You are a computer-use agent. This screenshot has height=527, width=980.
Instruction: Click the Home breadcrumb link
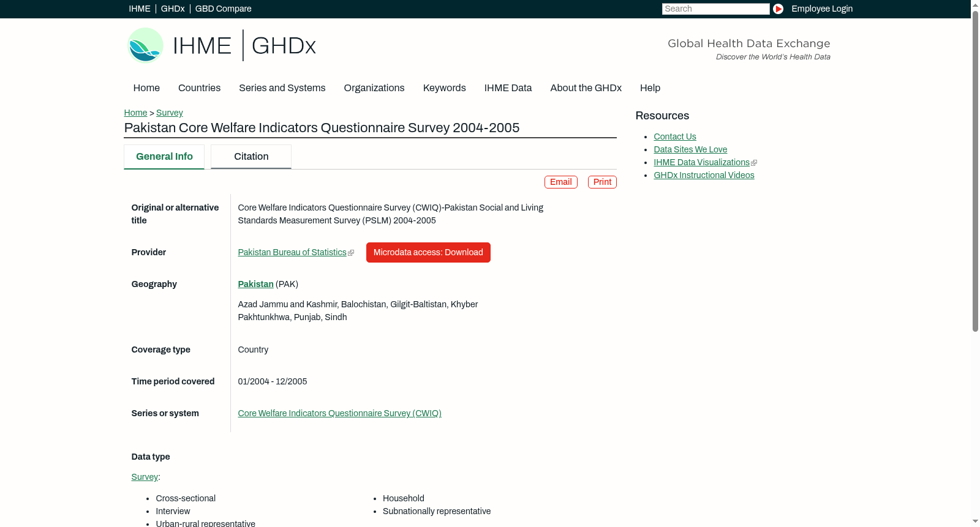click(x=135, y=113)
